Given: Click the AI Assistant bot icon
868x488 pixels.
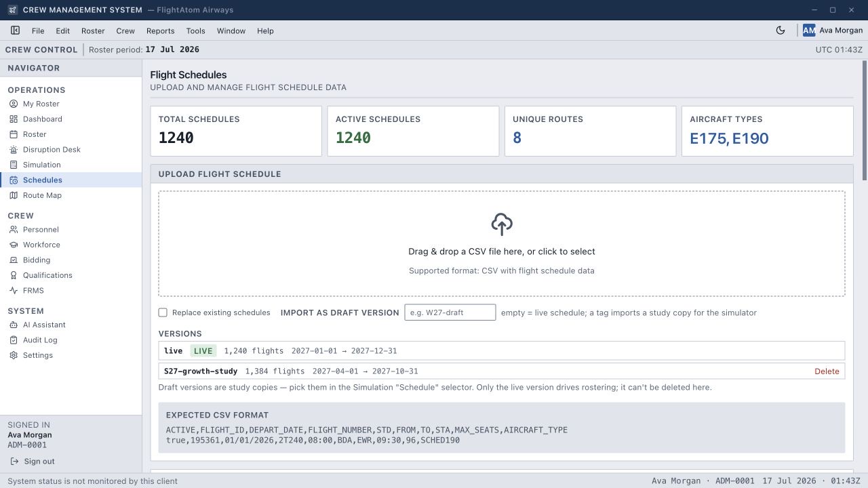Looking at the screenshot, I should (x=14, y=325).
